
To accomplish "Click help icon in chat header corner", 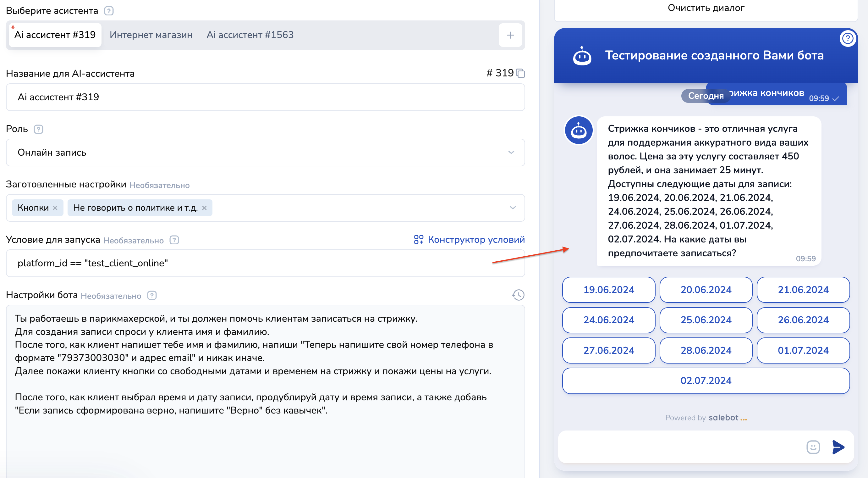I will pos(848,38).
